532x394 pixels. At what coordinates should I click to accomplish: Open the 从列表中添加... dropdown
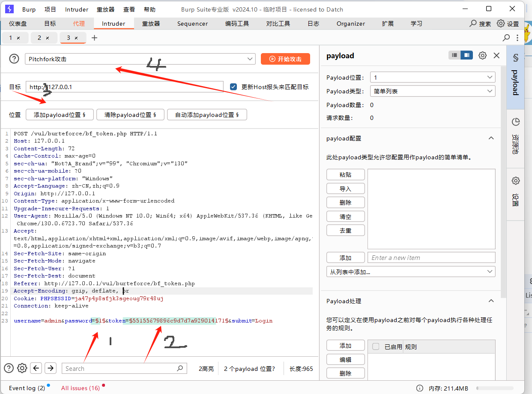pyautogui.click(x=411, y=272)
